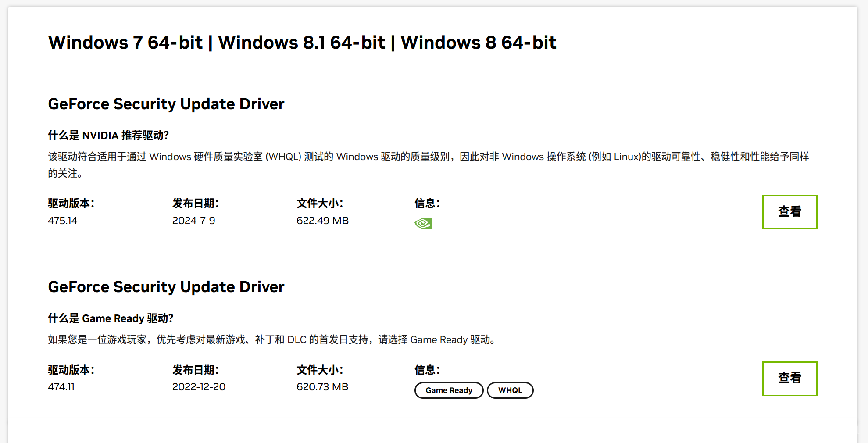The height and width of the screenshot is (443, 868).
Task: Click the green NVIDIA logo icon
Action: click(x=423, y=224)
